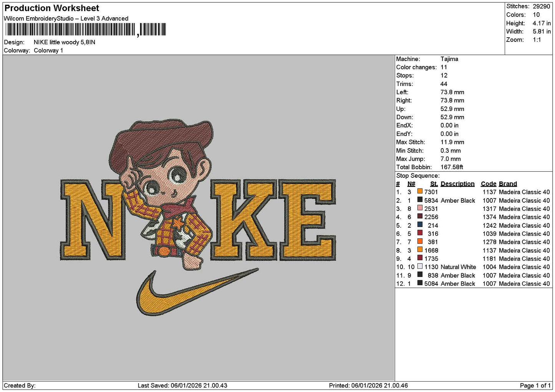Viewport: 555px width, 392px height.
Task: Click the Min Stitch value '0.3 mm'
Action: [x=451, y=151]
